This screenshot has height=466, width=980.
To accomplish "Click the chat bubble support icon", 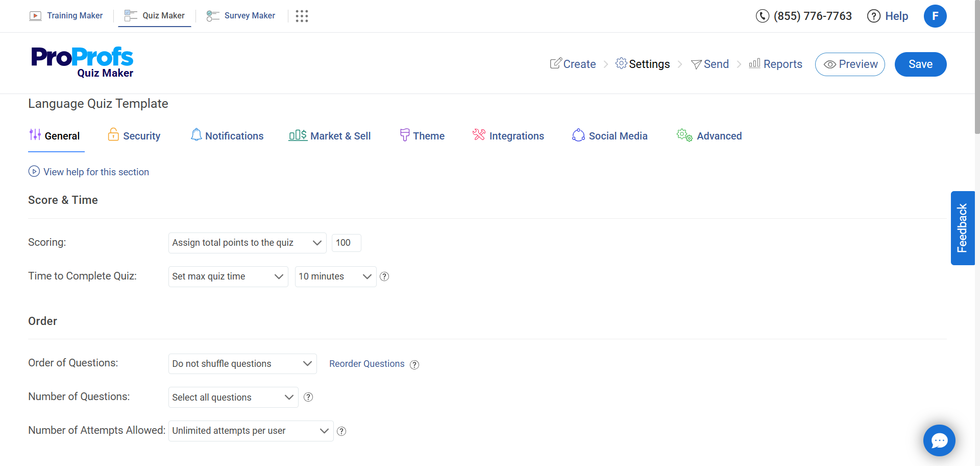I will coord(939,440).
